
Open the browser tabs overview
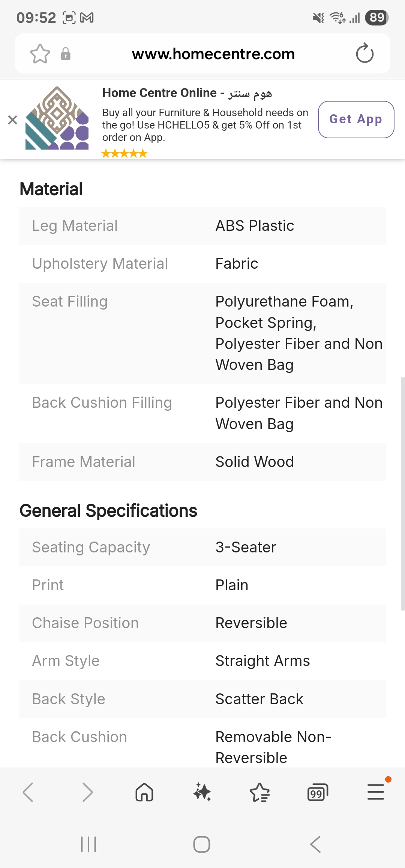coord(317,792)
